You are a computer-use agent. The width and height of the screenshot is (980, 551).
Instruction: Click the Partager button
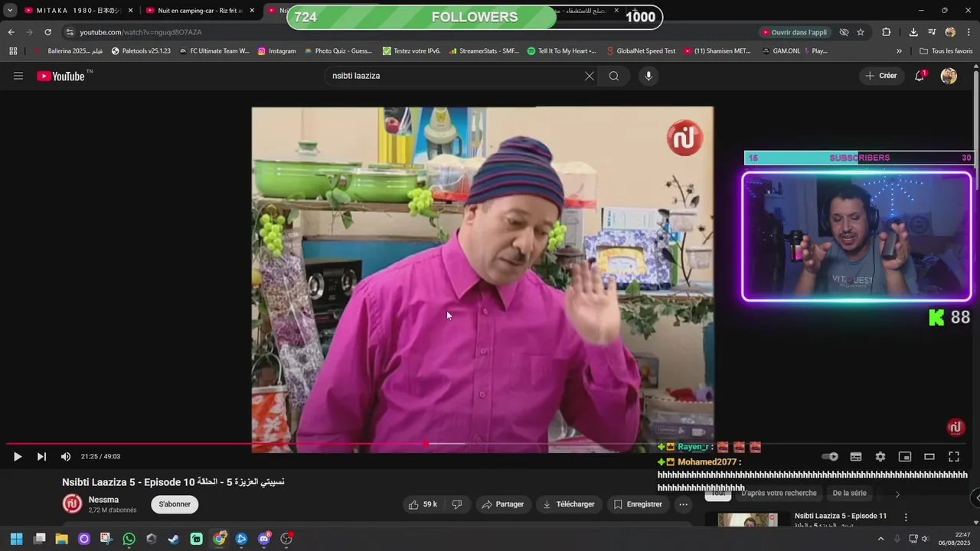coord(503,504)
